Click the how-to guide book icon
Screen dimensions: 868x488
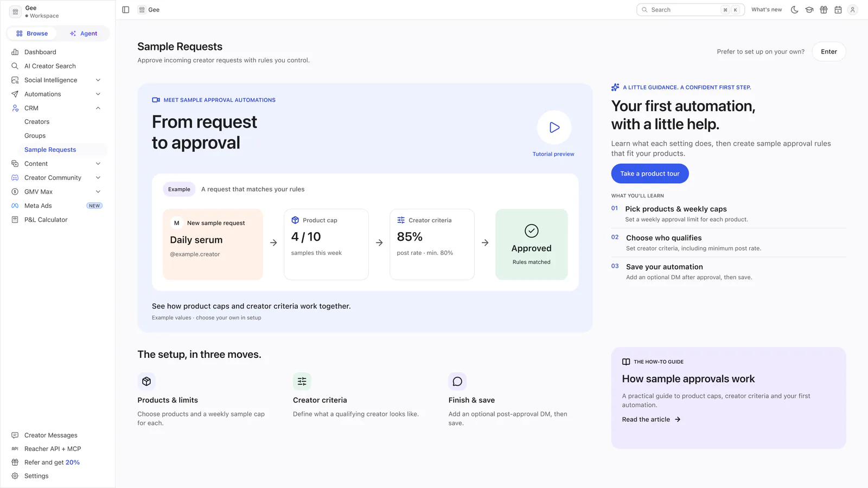tap(626, 362)
